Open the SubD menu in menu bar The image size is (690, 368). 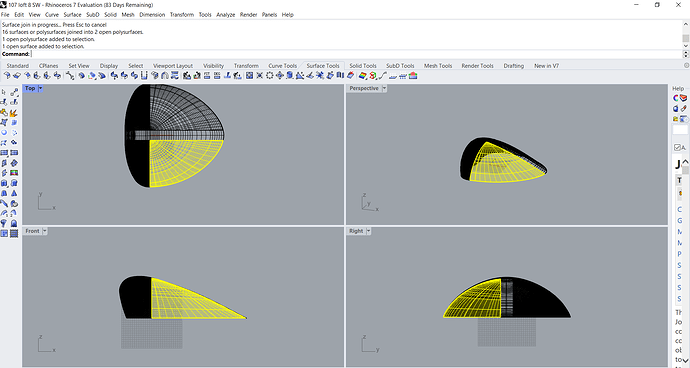[93, 15]
